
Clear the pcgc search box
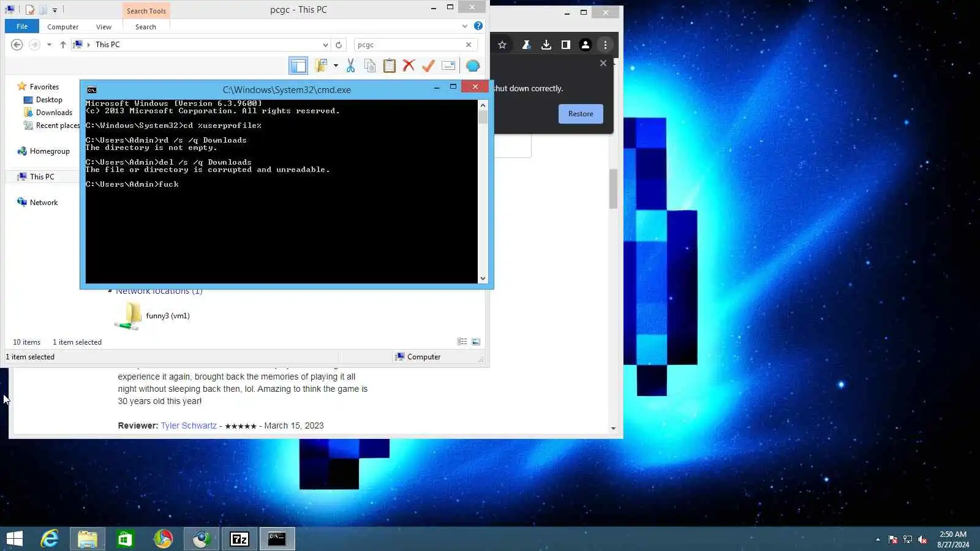[x=469, y=45]
